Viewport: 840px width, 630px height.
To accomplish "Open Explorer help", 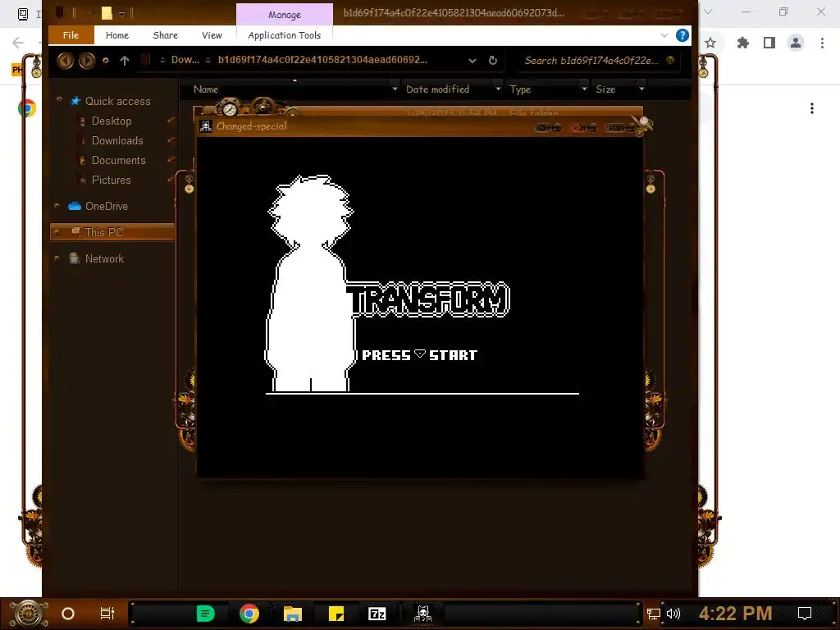I will (682, 35).
